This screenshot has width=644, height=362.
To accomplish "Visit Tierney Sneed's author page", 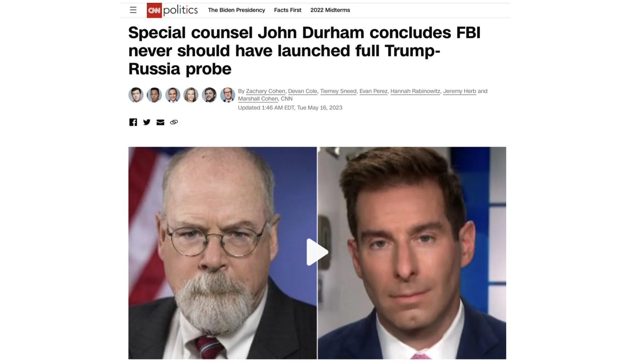I will click(x=338, y=91).
